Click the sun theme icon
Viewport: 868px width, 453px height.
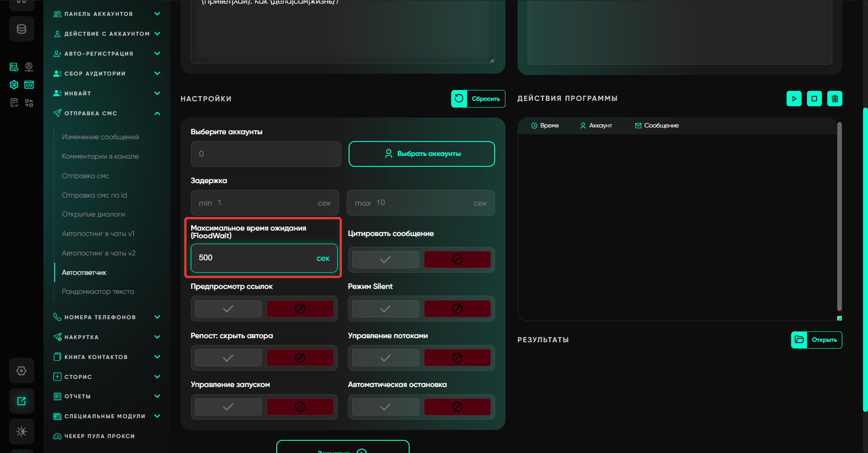[21, 431]
